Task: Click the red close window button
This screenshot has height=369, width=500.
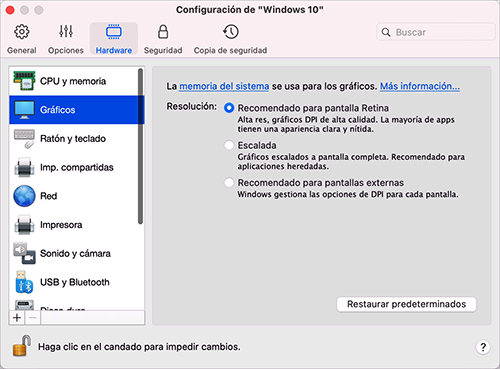Action: point(10,10)
